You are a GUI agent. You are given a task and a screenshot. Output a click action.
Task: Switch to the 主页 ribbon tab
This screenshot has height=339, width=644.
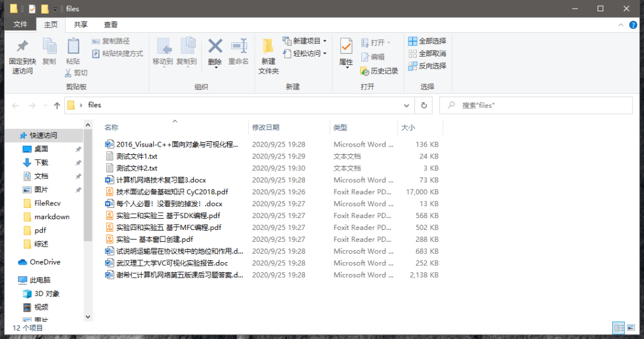pyautogui.click(x=51, y=24)
